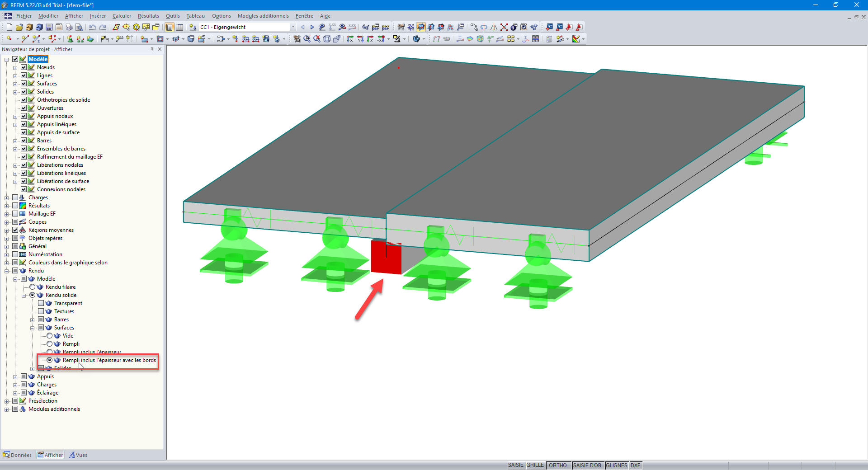Image resolution: width=868 pixels, height=470 pixels.
Task: Disable display of Noeuds
Action: [24, 67]
